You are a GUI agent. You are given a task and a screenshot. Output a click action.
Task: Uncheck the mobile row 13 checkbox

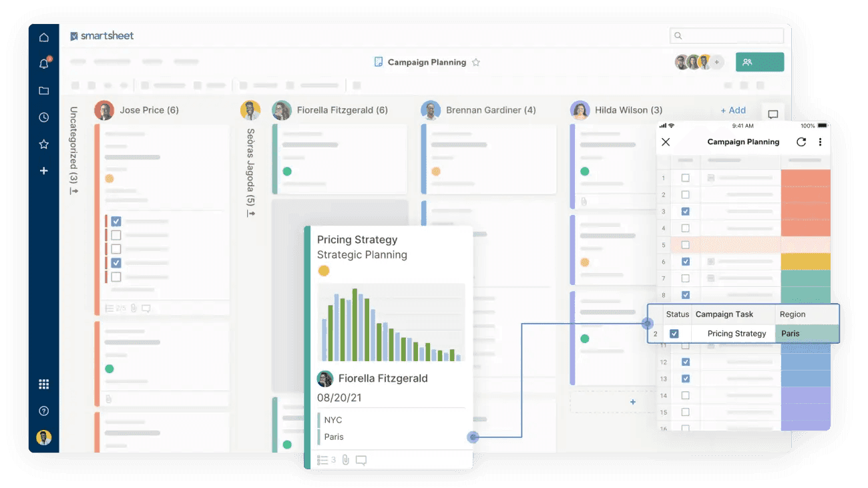point(685,379)
